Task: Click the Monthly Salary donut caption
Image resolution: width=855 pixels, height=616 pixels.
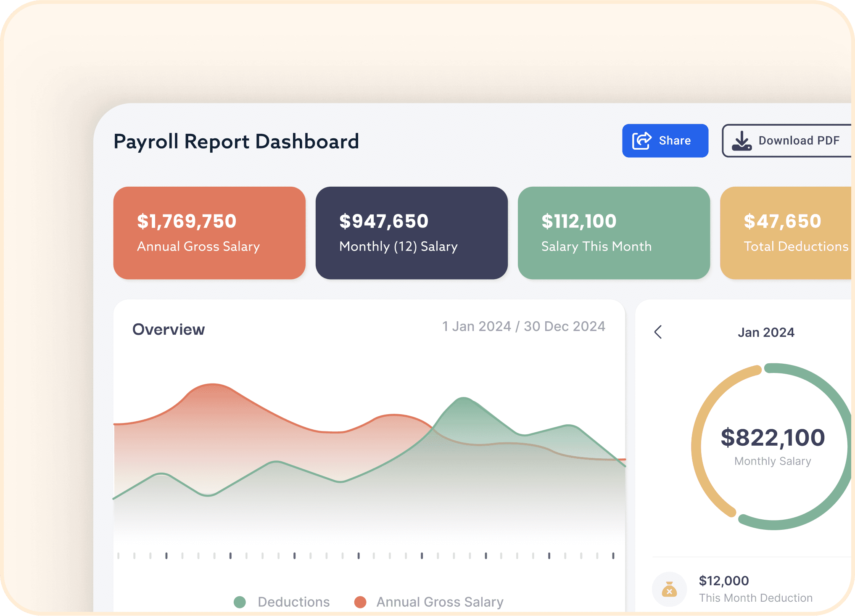Action: [773, 461]
